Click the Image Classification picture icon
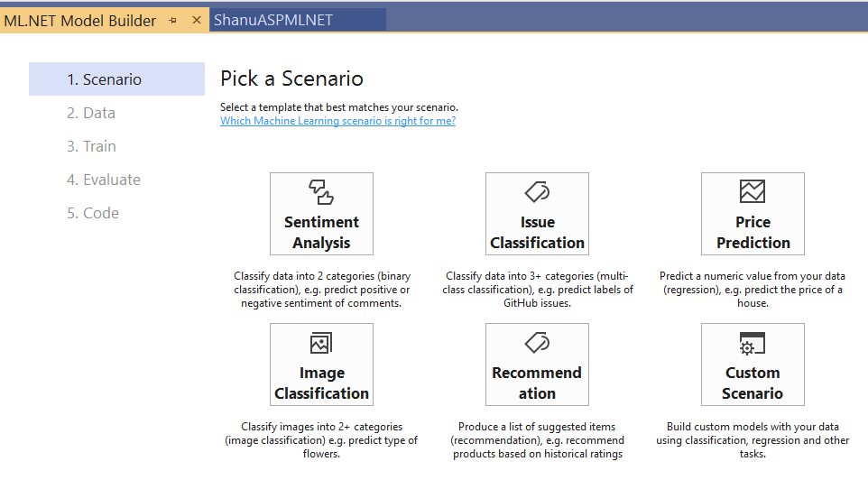Image resolution: width=868 pixels, height=480 pixels. click(x=321, y=343)
